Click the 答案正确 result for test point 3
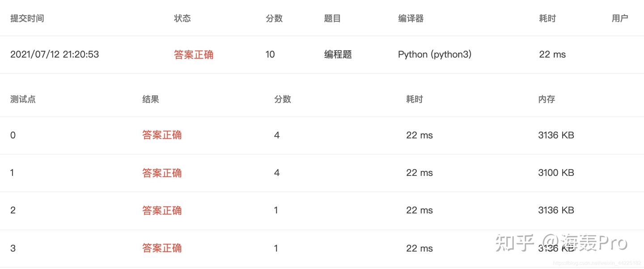Image resolution: width=644 pixels, height=269 pixels. [x=162, y=248]
